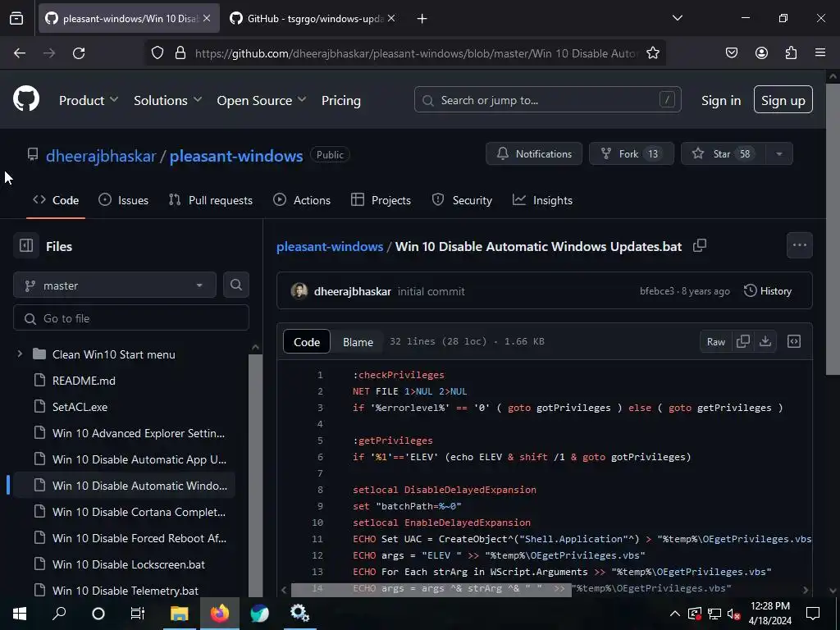Click the Notifications button

click(x=534, y=153)
